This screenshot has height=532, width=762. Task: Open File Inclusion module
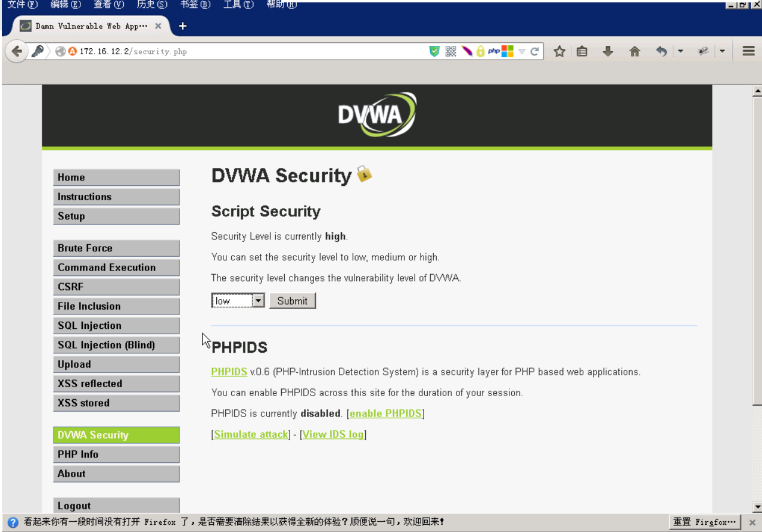click(116, 306)
